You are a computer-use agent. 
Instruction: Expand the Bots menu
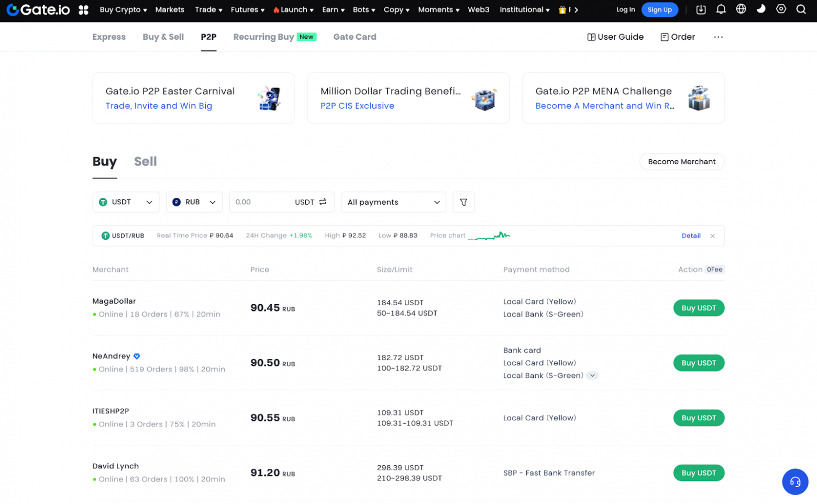364,10
